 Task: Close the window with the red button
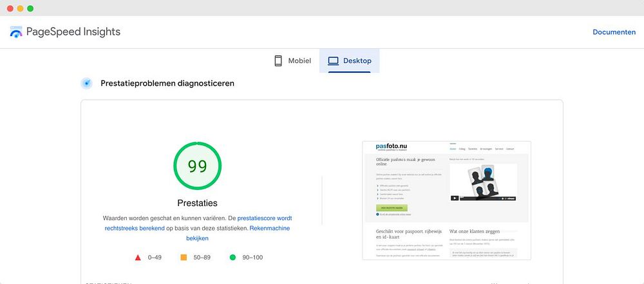point(10,8)
